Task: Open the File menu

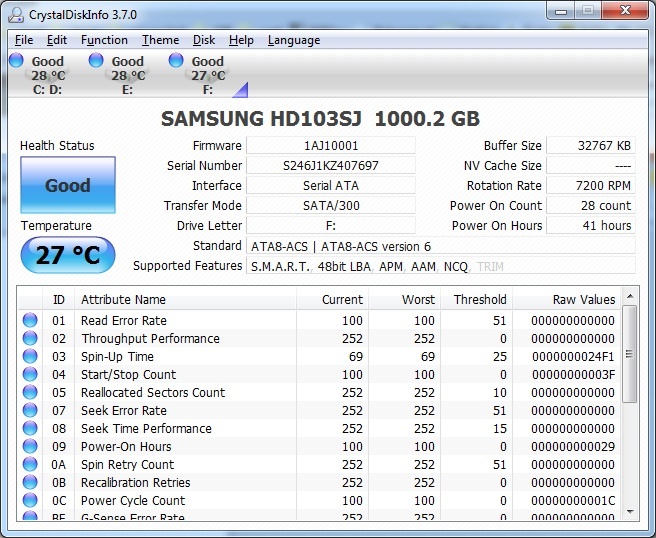Action: click(24, 40)
